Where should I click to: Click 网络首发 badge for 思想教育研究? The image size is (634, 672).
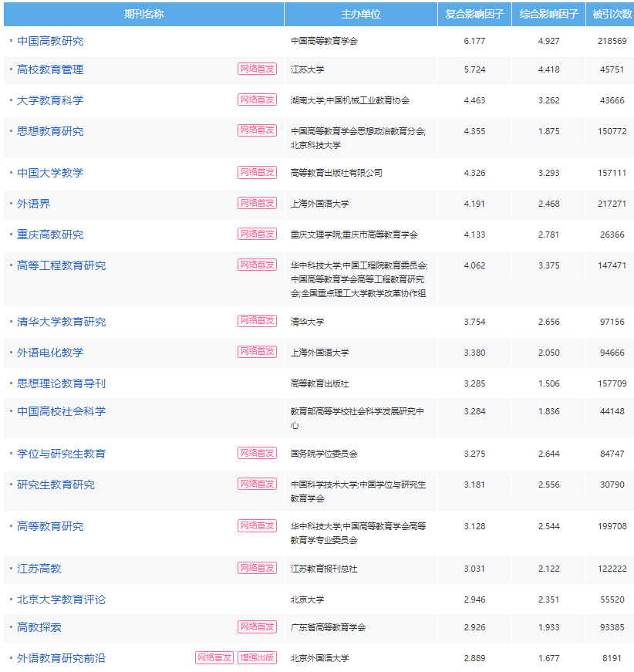257,130
